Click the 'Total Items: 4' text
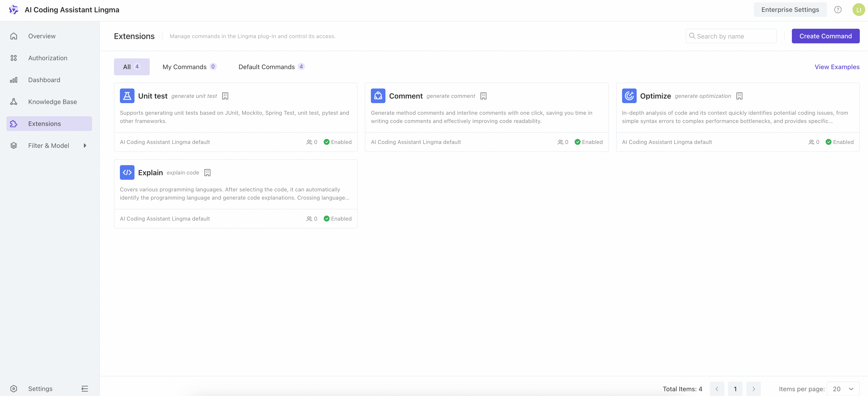 [682, 389]
